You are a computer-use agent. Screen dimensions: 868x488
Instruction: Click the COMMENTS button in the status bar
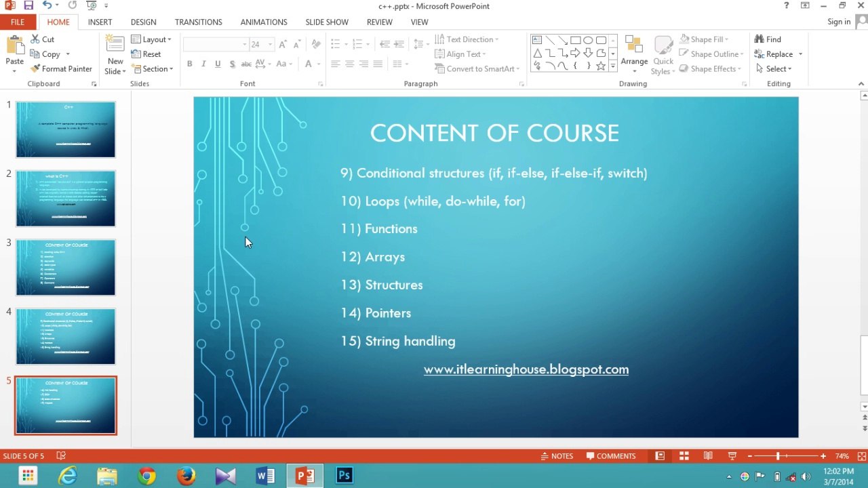[611, 456]
